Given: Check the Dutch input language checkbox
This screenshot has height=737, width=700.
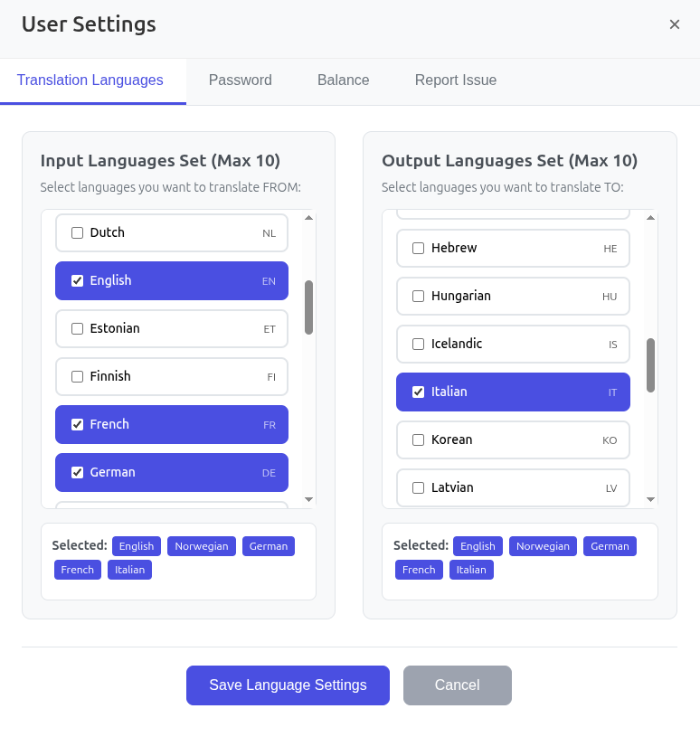Looking at the screenshot, I should [78, 232].
